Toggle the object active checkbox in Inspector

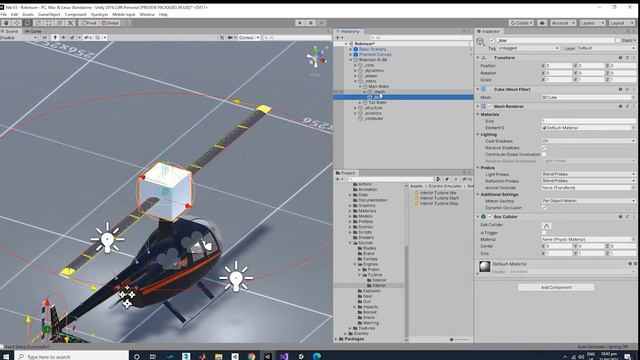tap(491, 40)
